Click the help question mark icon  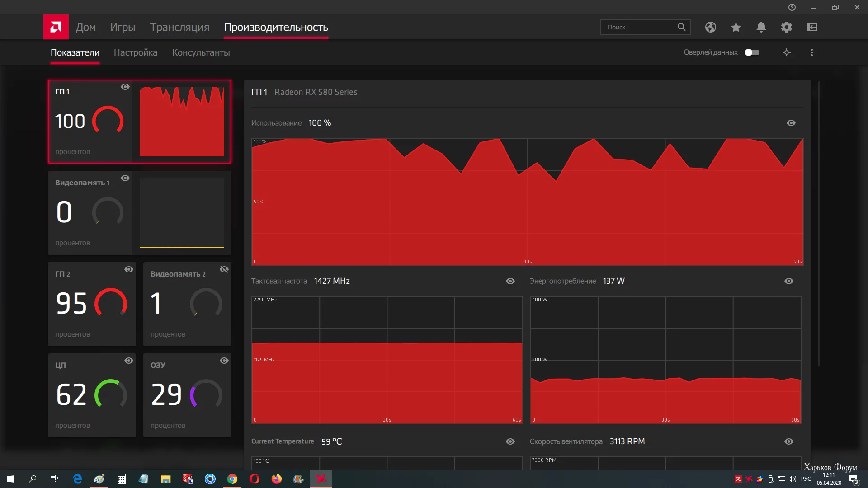[792, 7]
